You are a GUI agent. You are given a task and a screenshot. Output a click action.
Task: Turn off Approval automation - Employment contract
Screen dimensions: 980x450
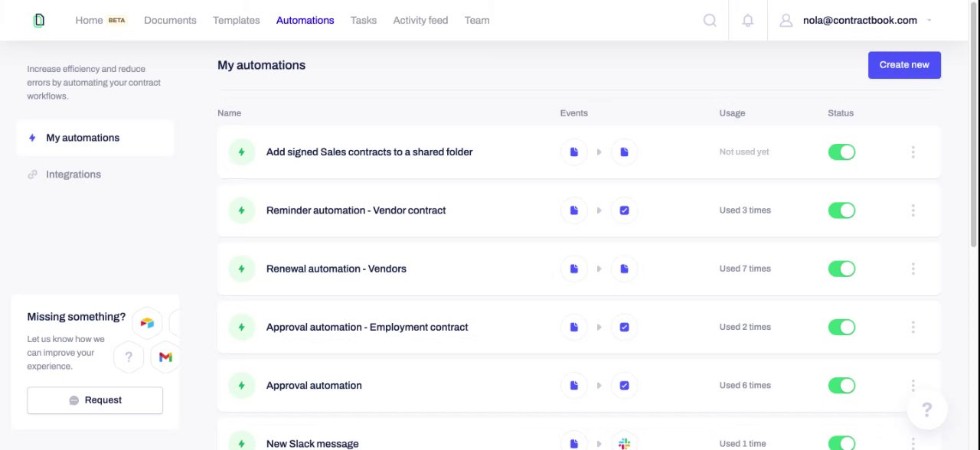841,328
